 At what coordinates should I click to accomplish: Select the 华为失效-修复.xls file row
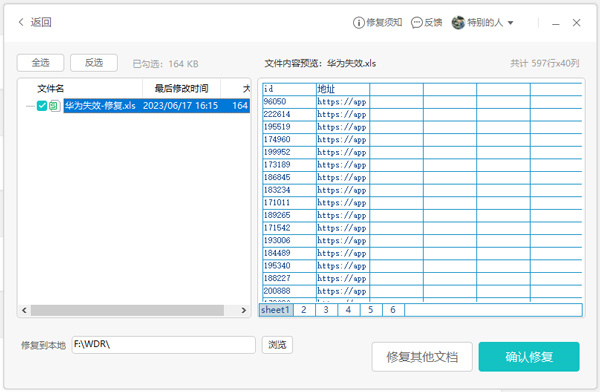(157, 106)
